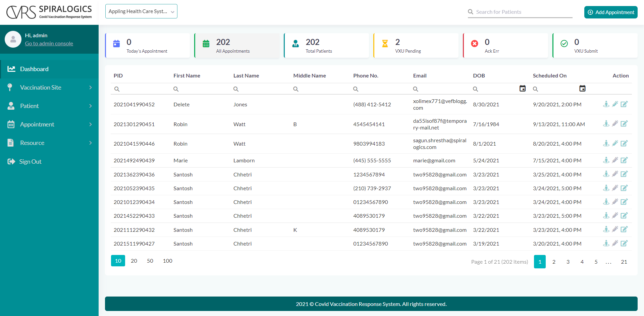644x316 pixels.
Task: Click the check-in person icon for Marie Lamborn
Action: click(606, 160)
